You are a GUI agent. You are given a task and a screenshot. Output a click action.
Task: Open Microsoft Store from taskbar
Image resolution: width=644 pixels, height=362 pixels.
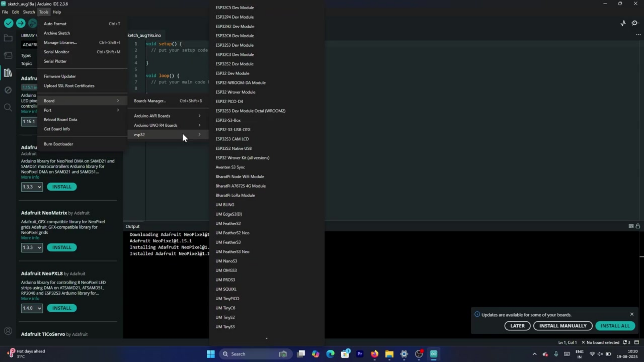pyautogui.click(x=345, y=354)
